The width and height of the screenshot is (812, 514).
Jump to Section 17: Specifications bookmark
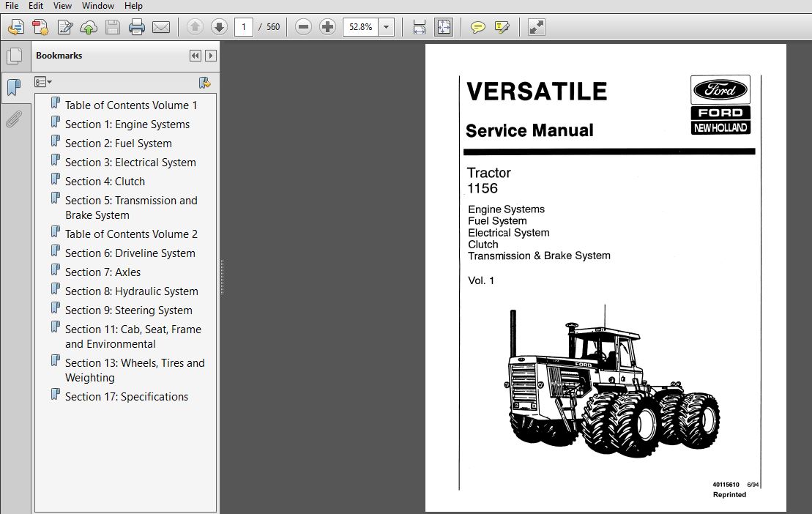[x=127, y=397]
